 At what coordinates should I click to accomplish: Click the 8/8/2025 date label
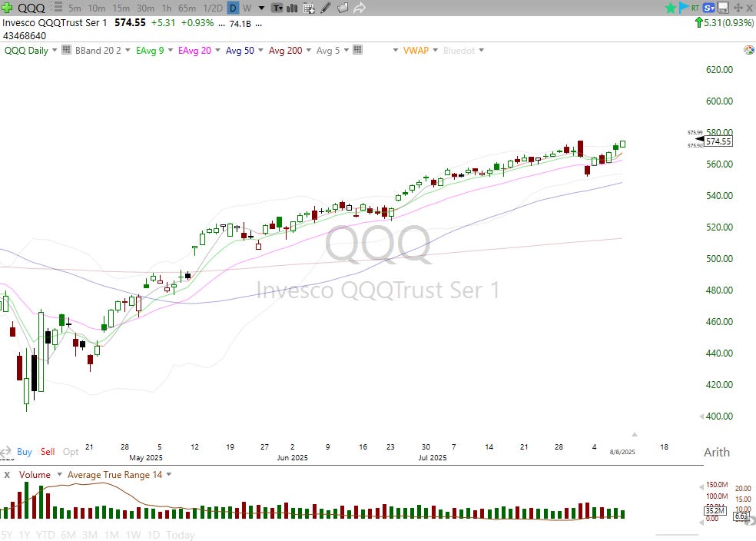(622, 452)
